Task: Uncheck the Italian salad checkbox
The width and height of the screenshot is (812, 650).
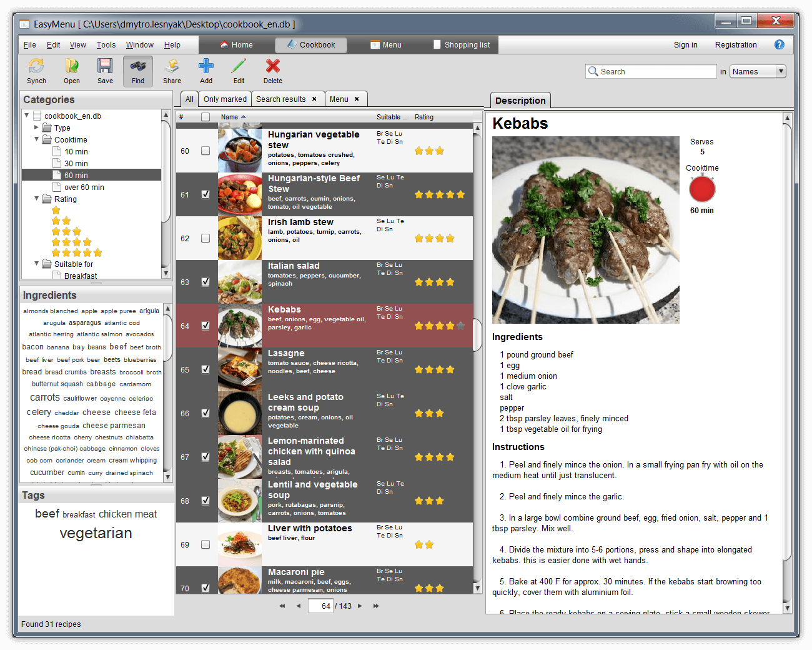Action: point(205,282)
